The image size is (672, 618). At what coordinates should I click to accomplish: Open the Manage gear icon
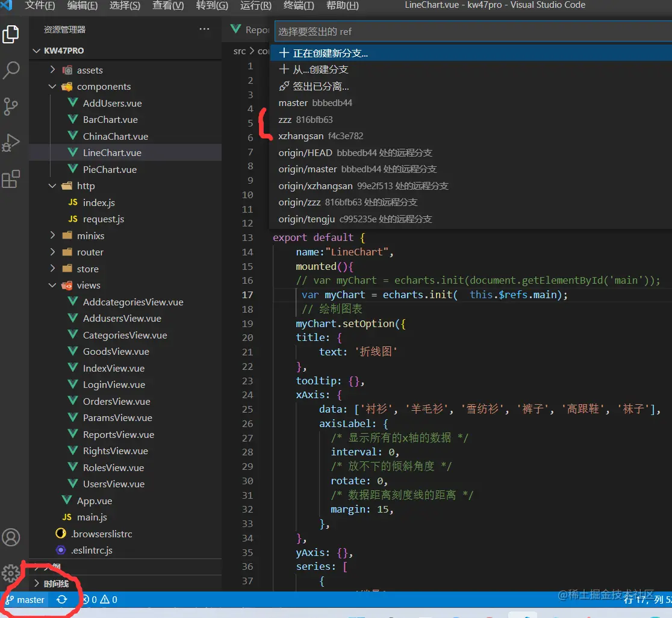tap(11, 573)
